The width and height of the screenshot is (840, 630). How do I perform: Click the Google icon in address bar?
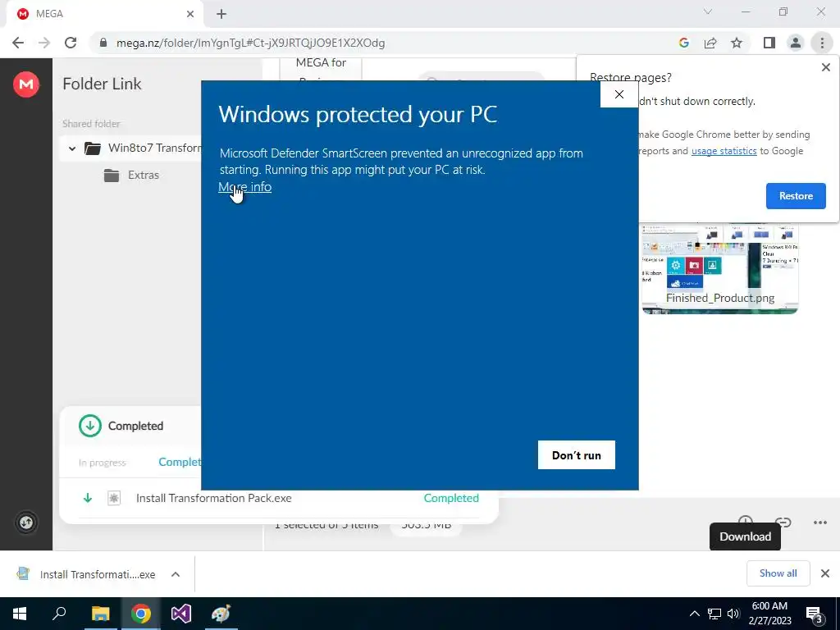683,43
